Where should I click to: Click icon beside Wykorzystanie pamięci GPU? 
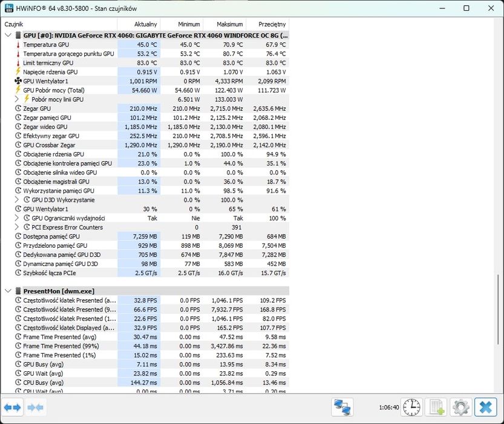click(18, 190)
